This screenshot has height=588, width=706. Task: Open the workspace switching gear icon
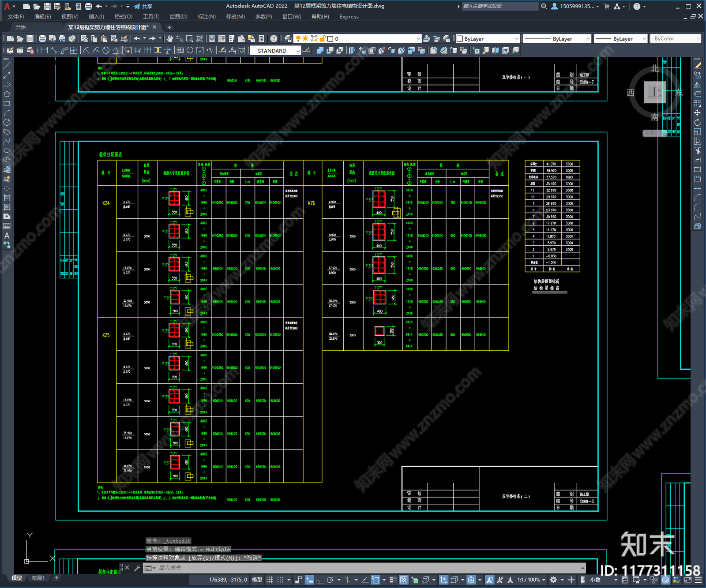(x=553, y=580)
